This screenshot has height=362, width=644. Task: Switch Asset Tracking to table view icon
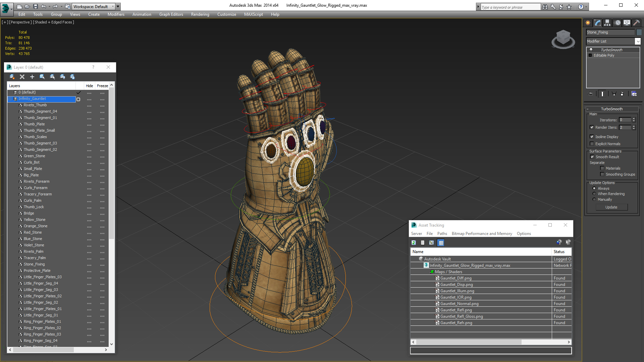click(x=441, y=243)
